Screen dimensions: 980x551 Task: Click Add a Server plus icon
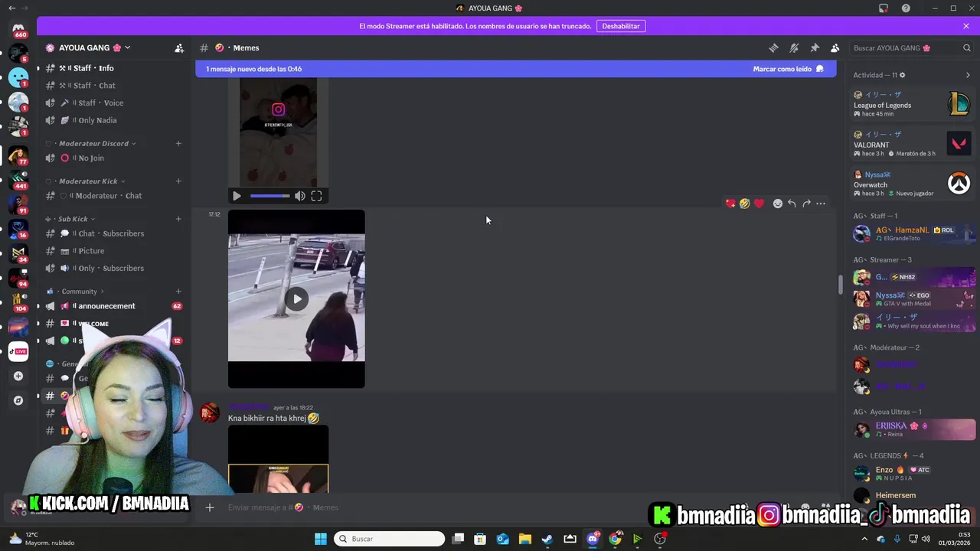(x=18, y=376)
